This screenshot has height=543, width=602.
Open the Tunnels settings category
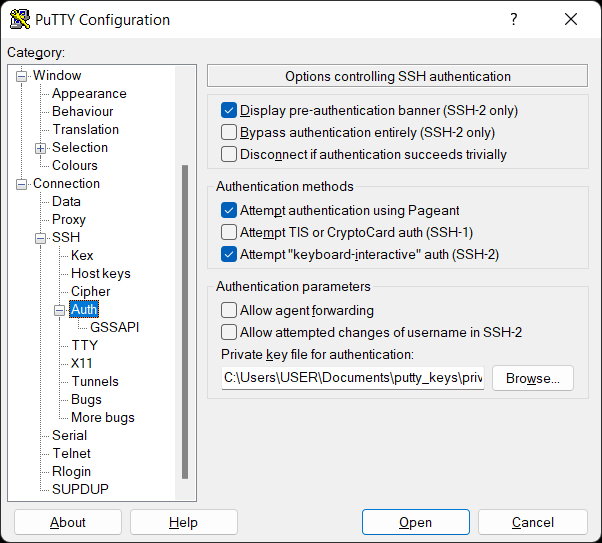point(95,381)
